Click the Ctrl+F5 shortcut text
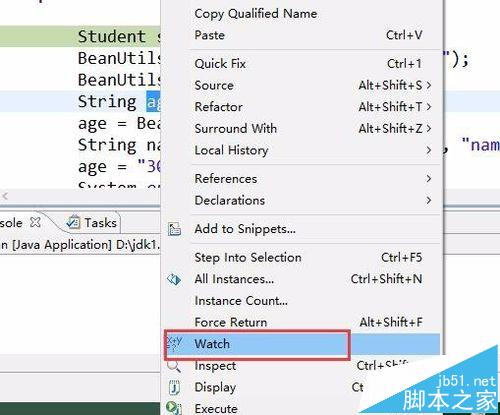The image size is (500, 415). [402, 257]
